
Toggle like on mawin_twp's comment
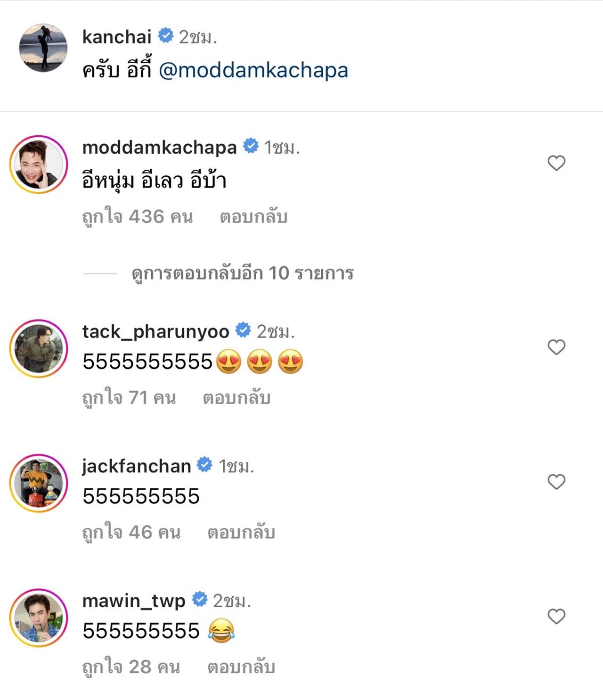tap(556, 616)
